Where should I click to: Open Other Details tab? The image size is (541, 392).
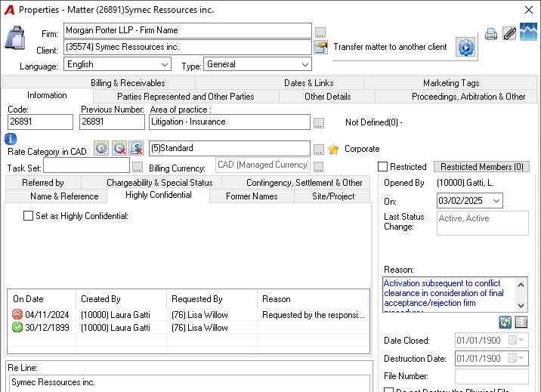tap(327, 97)
